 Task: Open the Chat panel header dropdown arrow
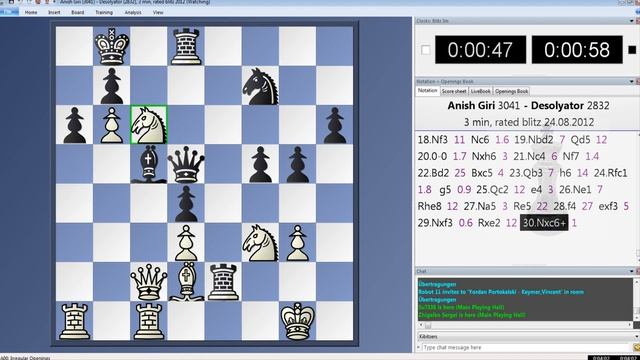coord(632,271)
